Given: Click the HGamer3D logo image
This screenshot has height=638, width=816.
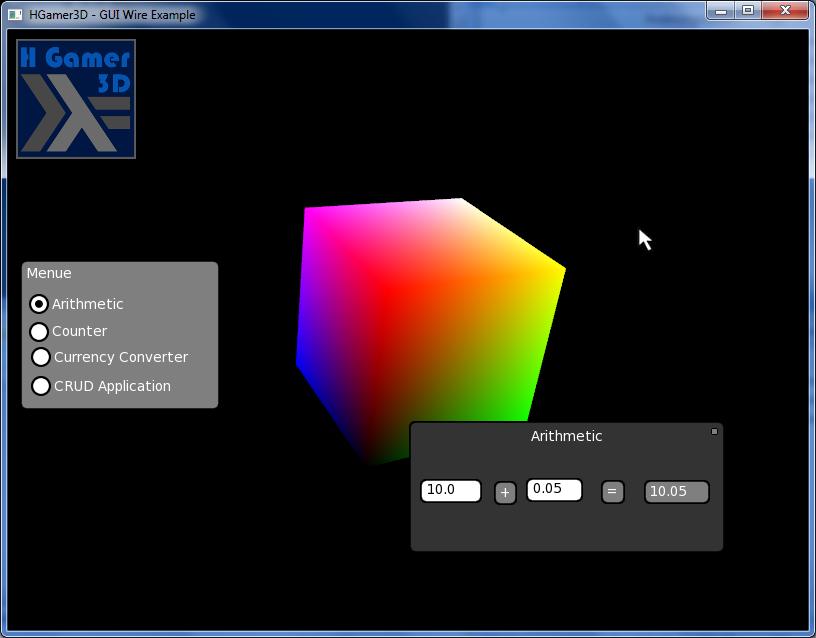Looking at the screenshot, I should click(x=76, y=99).
